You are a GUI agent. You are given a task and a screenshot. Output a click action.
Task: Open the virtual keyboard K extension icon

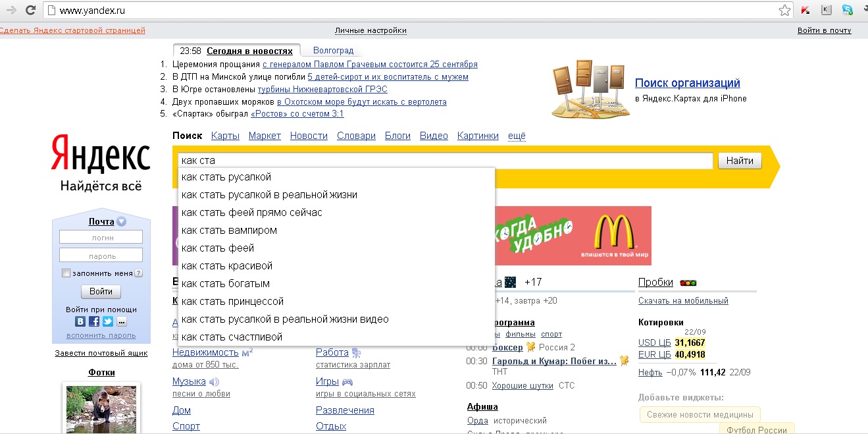coord(827,10)
